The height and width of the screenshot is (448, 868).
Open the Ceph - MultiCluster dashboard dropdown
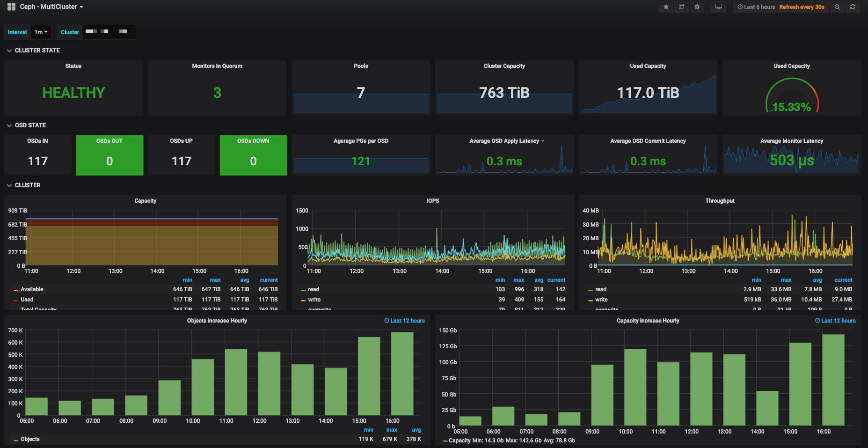tap(51, 7)
